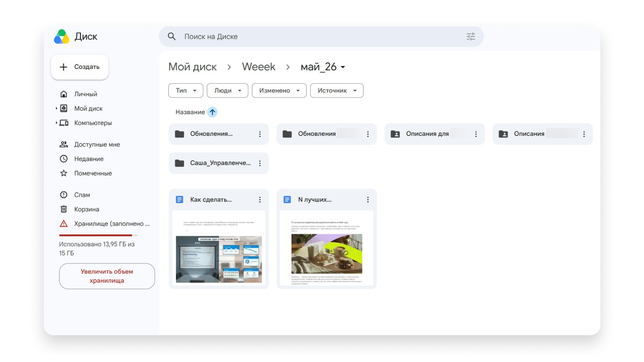Open Хранилище (заполнено ...) link

click(112, 224)
